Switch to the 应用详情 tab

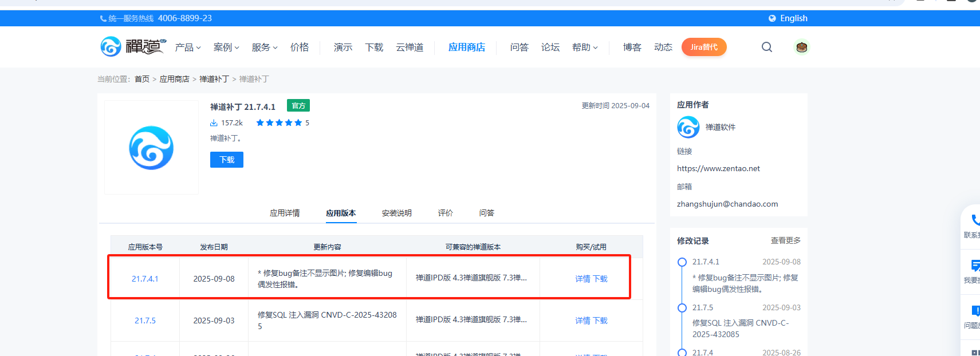(x=285, y=213)
